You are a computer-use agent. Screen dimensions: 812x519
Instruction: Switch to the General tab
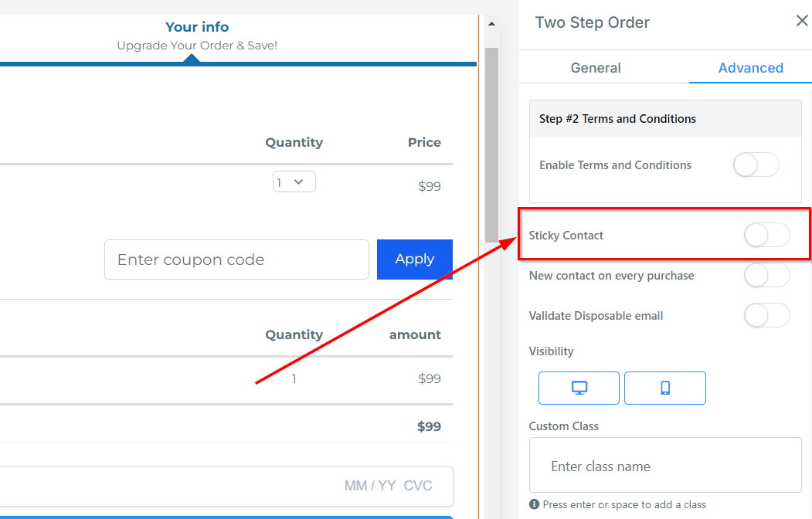[x=596, y=68]
